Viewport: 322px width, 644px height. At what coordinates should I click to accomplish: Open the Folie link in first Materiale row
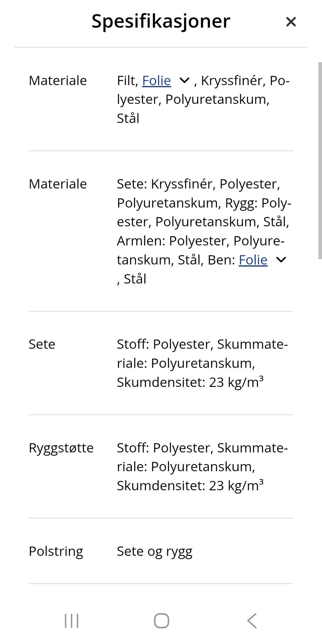click(x=156, y=80)
